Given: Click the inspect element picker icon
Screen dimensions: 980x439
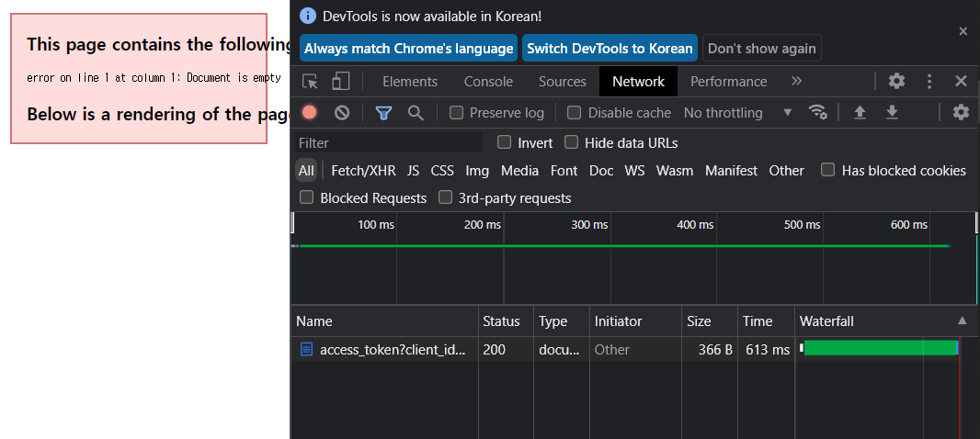Looking at the screenshot, I should [311, 82].
